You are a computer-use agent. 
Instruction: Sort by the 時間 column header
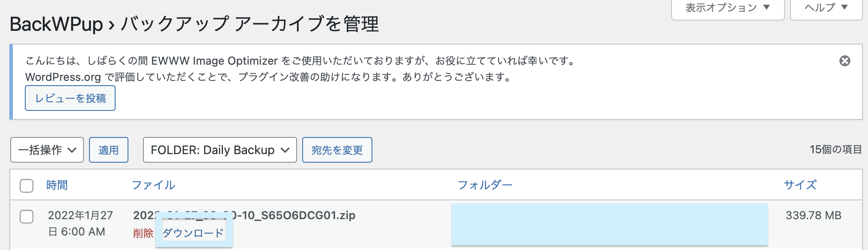click(57, 185)
